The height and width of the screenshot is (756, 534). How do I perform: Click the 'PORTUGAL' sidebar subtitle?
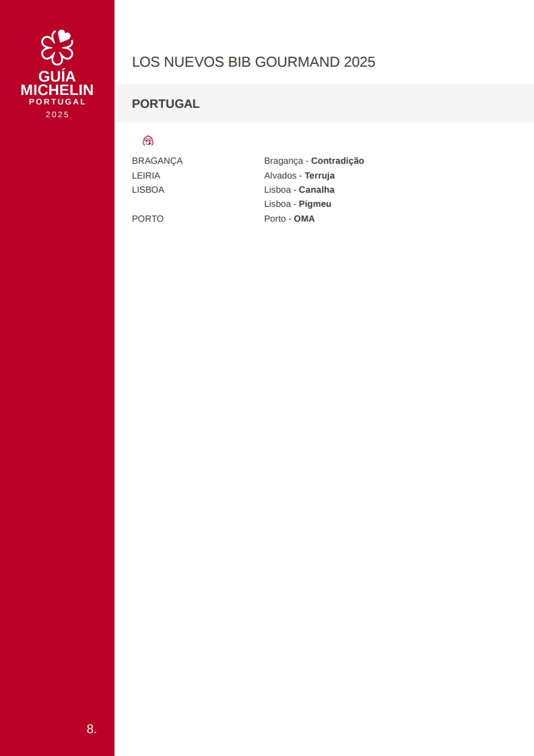57,102
